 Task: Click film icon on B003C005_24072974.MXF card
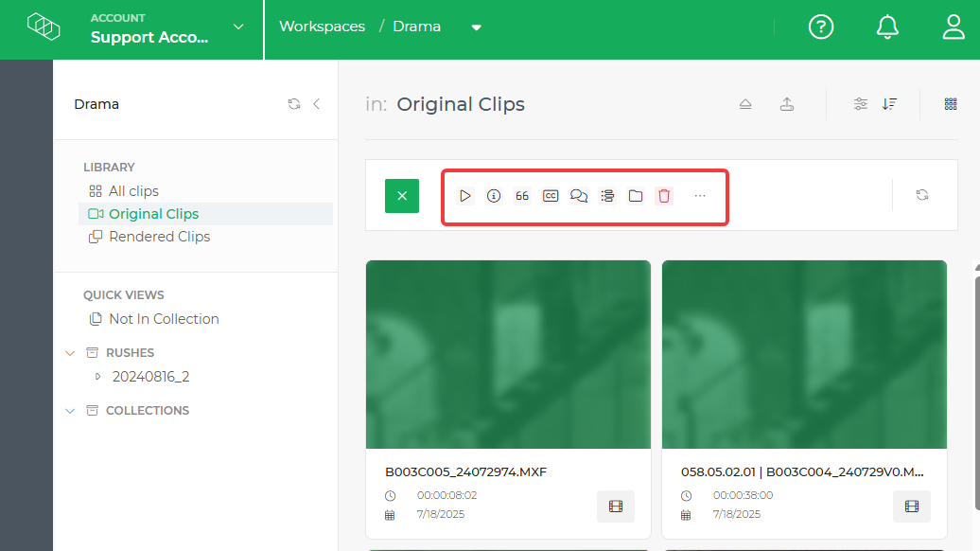[x=616, y=507]
